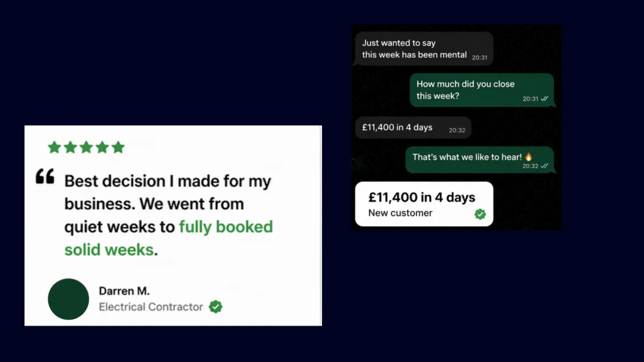Image resolution: width=644 pixels, height=362 pixels.
Task: Click the grey '£11,400 in 4 days' chat bubble
Action: (413, 128)
